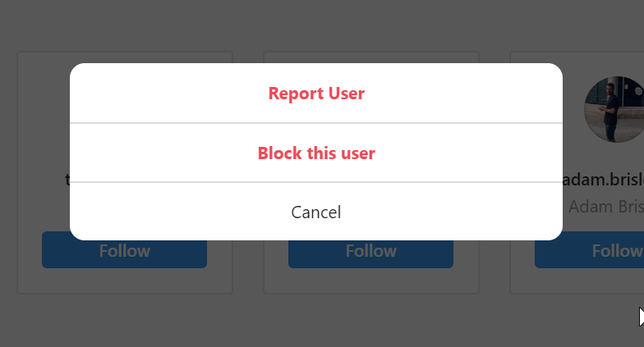Click empty space under left card's Follow button
This screenshot has width=644, height=347.
point(124,280)
